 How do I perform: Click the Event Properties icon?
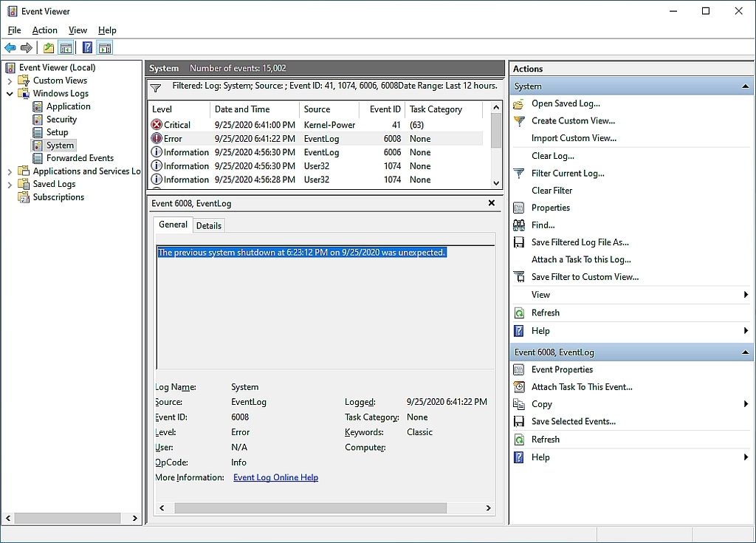[519, 369]
